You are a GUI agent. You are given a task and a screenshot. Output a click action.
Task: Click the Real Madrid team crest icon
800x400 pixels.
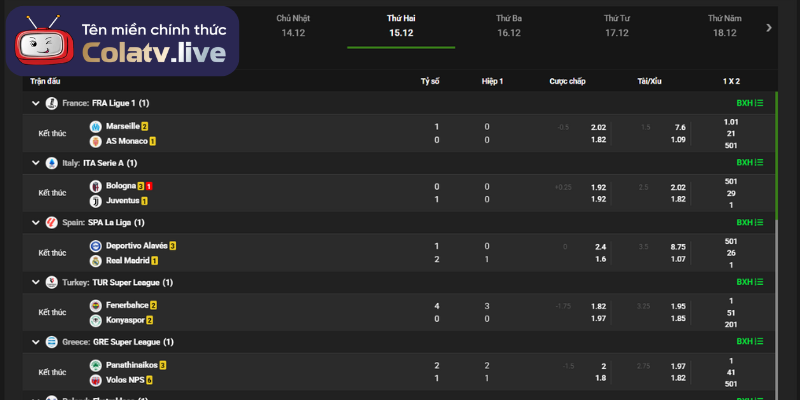[x=96, y=261]
